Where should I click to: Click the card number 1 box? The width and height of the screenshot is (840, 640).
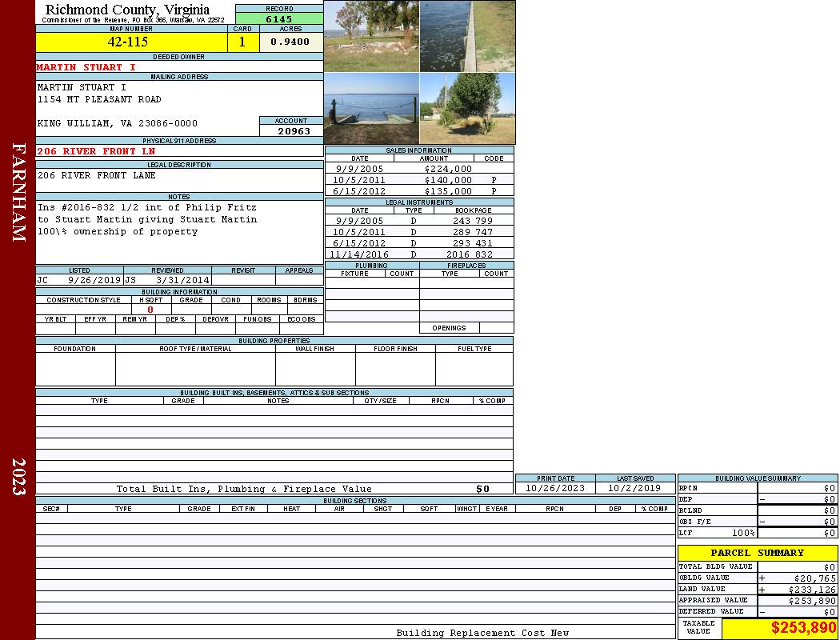coord(242,42)
